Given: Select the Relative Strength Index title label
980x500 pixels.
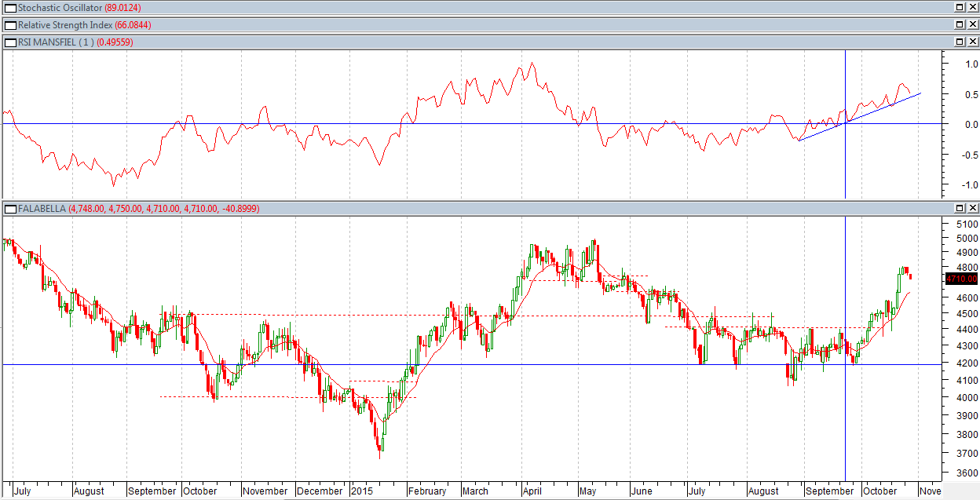Looking at the screenshot, I should (x=65, y=25).
